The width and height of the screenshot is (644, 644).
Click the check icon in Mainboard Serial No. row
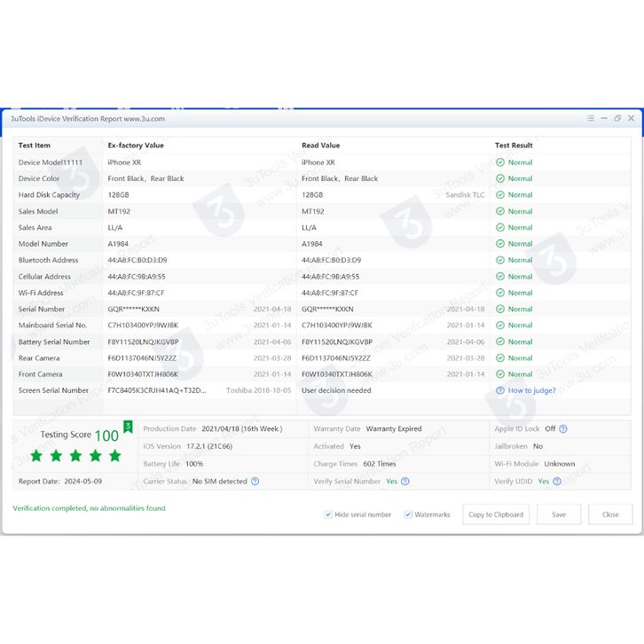[500, 326]
